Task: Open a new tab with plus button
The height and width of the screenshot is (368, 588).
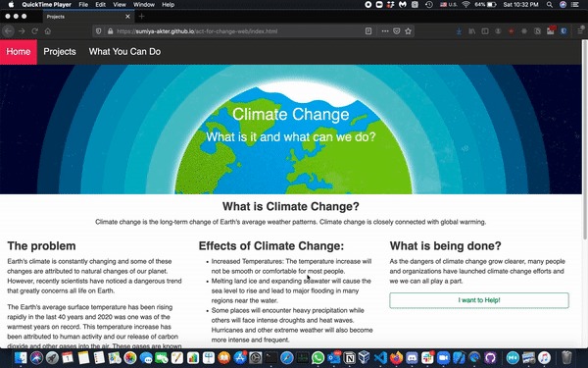Action: 141,17
